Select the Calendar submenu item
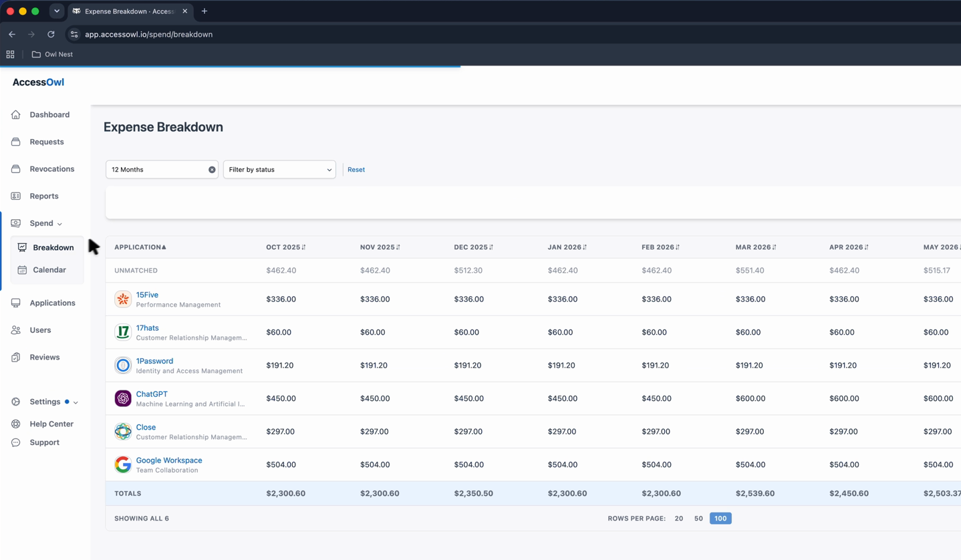This screenshot has width=961, height=560. (x=49, y=270)
